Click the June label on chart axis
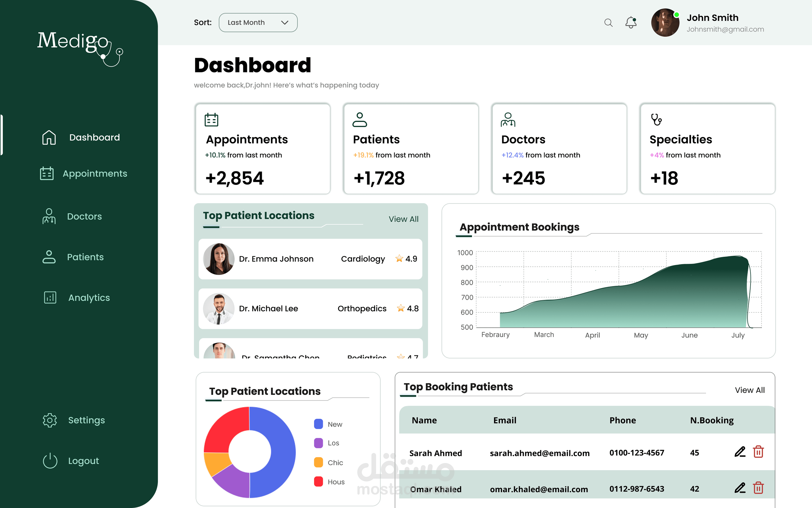 [689, 335]
